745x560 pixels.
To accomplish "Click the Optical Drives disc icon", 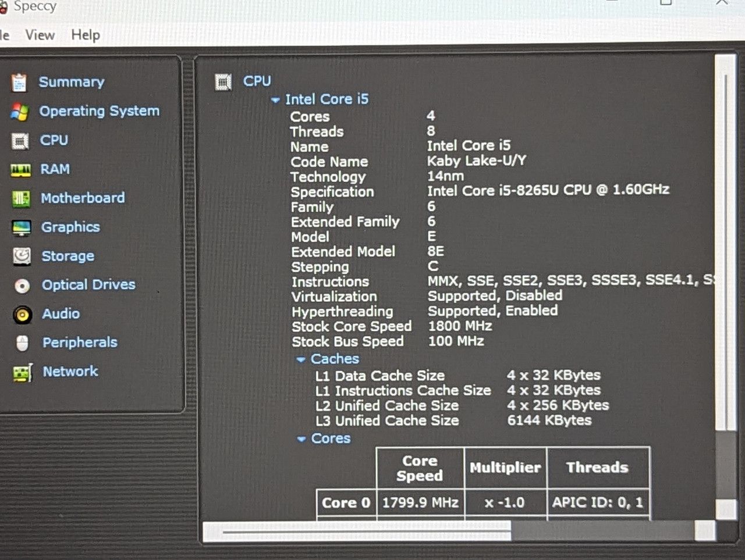I will (x=22, y=286).
